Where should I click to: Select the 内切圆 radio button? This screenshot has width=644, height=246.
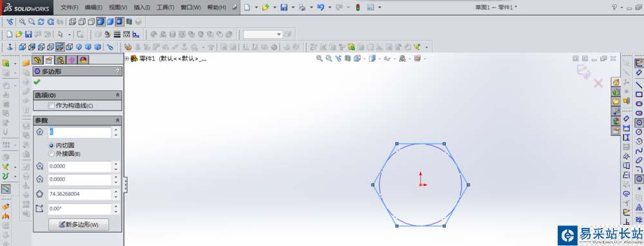point(51,146)
